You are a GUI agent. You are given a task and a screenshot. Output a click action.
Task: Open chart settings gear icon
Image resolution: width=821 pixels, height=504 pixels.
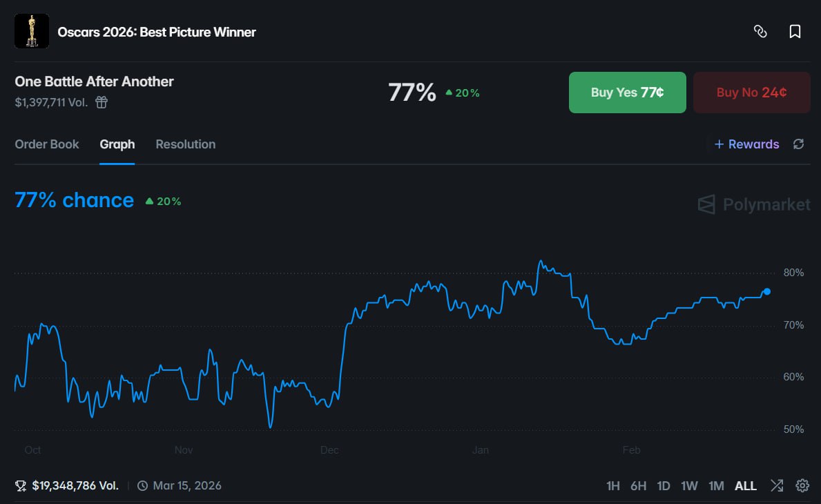[802, 485]
